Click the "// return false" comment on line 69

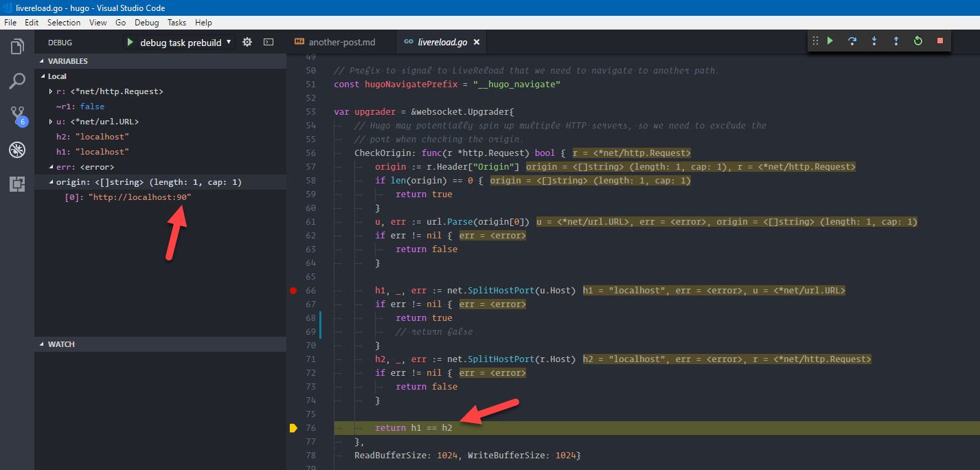coord(434,332)
